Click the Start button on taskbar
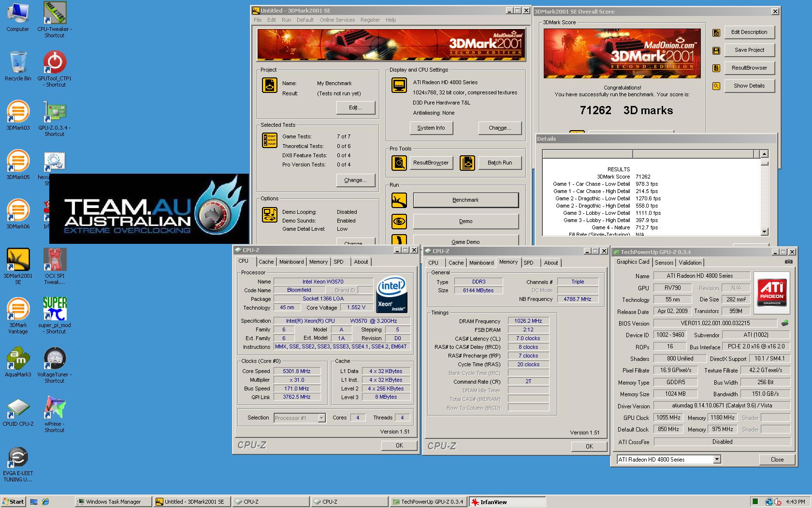This screenshot has height=508, width=812. pyautogui.click(x=14, y=502)
